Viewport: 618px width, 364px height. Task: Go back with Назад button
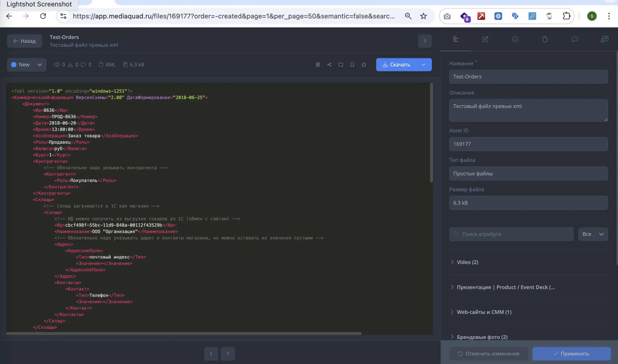25,41
